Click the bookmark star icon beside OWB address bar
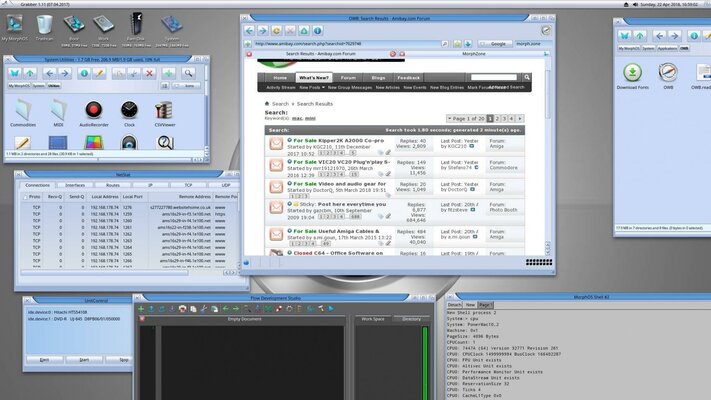Image resolution: width=711 pixels, height=400 pixels. (457, 44)
